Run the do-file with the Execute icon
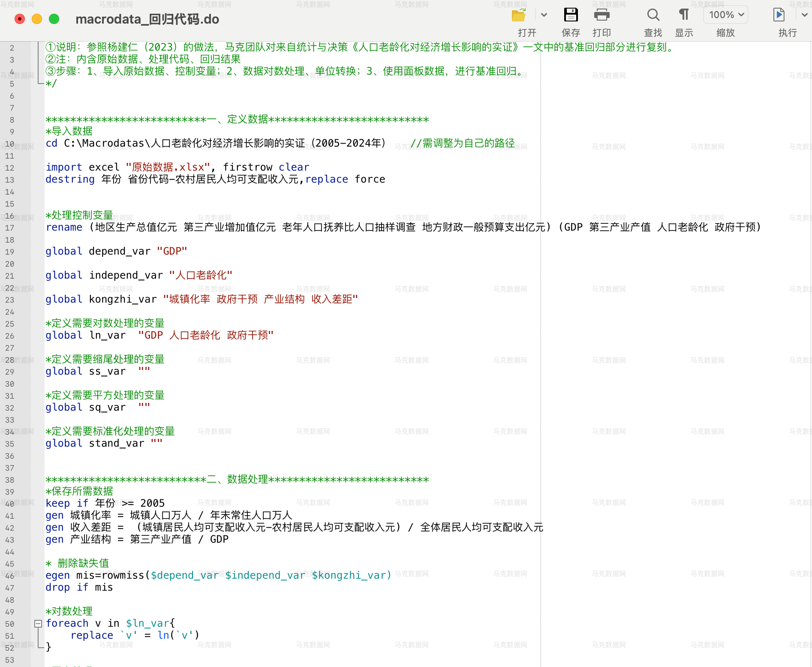This screenshot has height=667, width=812. coord(779,15)
